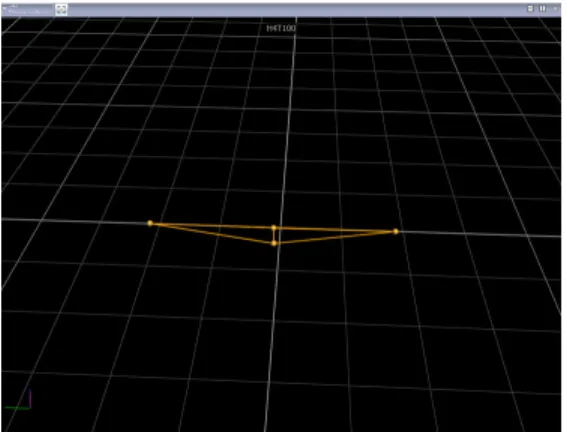Select the right-end orange vertex of the shape
567x432 pixels.
396,231
